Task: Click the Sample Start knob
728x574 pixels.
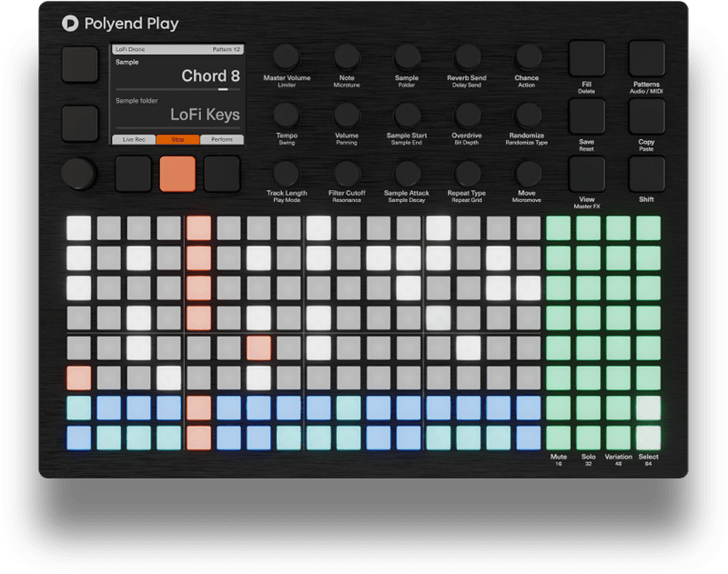Action: pyautogui.click(x=407, y=116)
